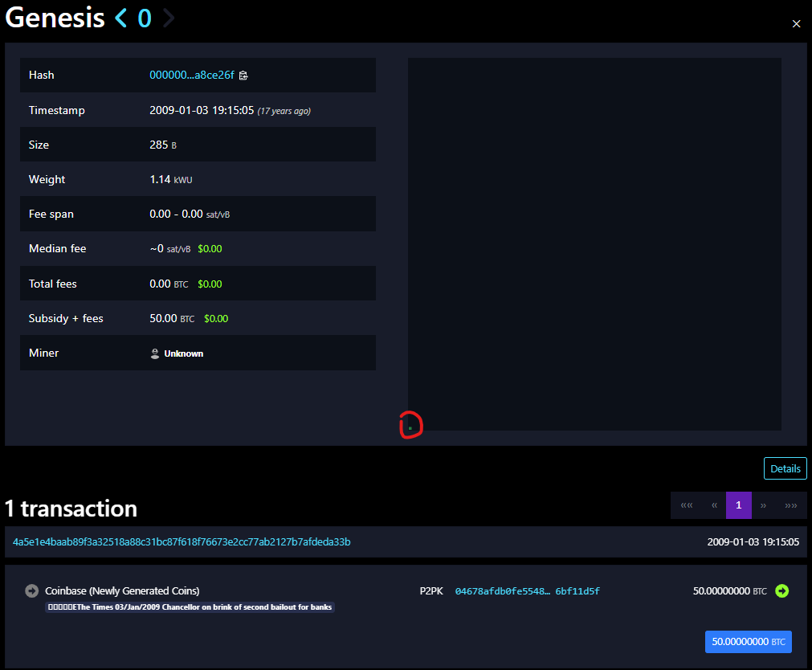Select page 1 in transaction pagination
812x670 pixels.
738,505
